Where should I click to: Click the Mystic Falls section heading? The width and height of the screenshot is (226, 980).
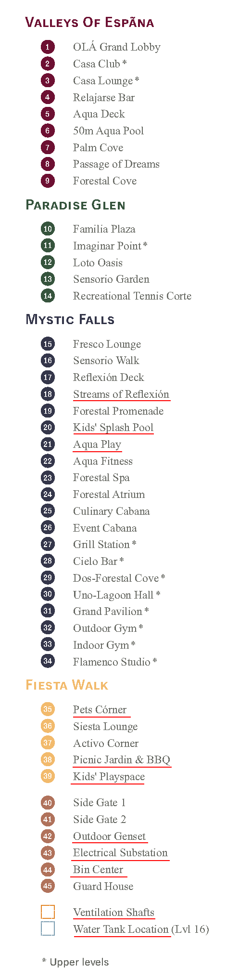(70, 319)
